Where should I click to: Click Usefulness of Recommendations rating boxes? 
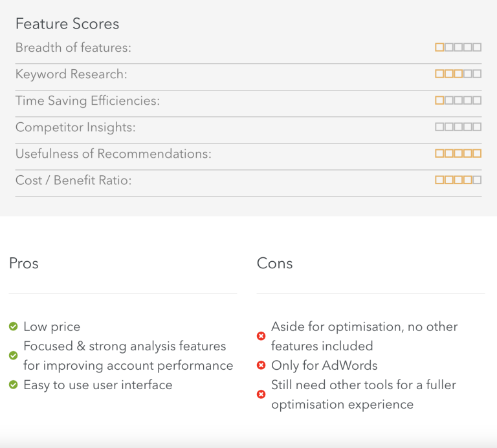[458, 154]
